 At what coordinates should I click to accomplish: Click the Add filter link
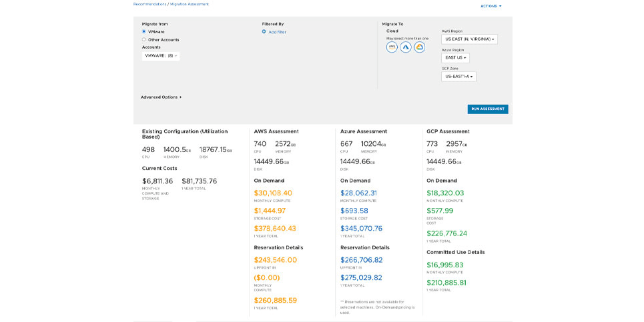277,32
